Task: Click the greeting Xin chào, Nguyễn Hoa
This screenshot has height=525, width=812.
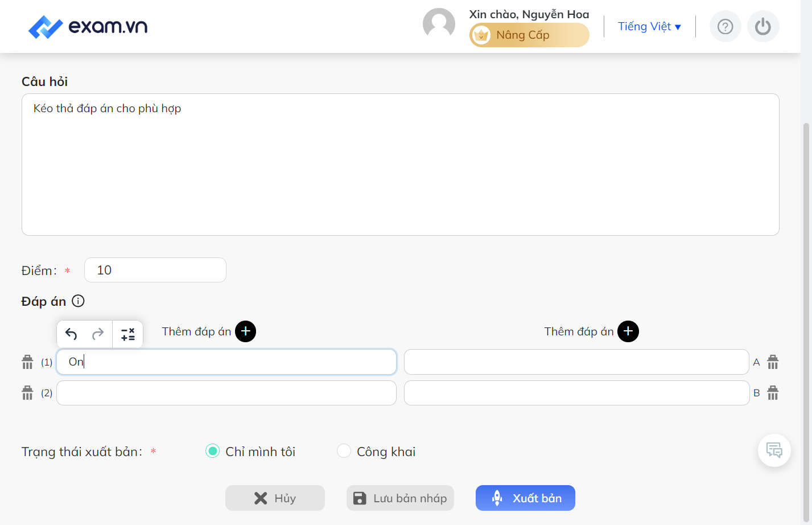Action: point(529,14)
